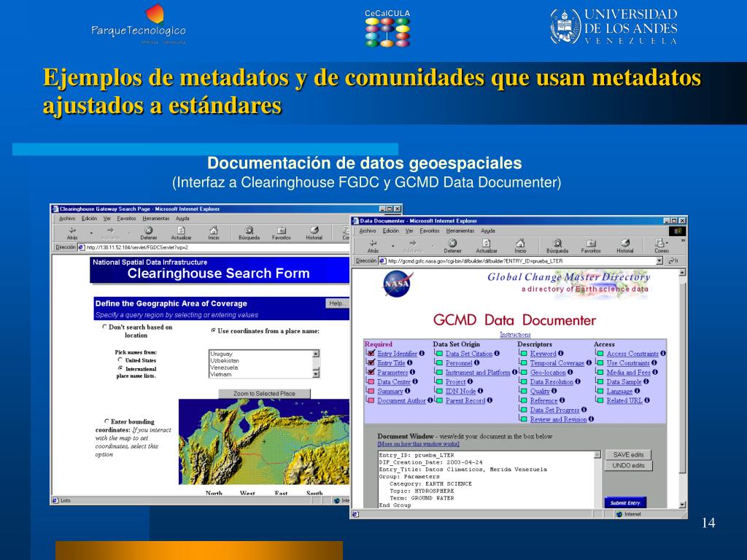This screenshot has height=560, width=747.
Task: Open Edición menu in Data Documenter window
Action: [x=391, y=230]
